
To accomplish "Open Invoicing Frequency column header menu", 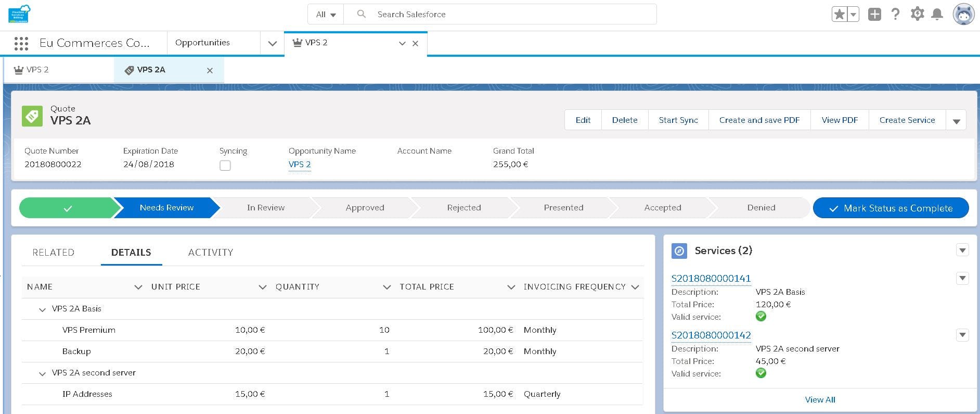I will [x=635, y=287].
